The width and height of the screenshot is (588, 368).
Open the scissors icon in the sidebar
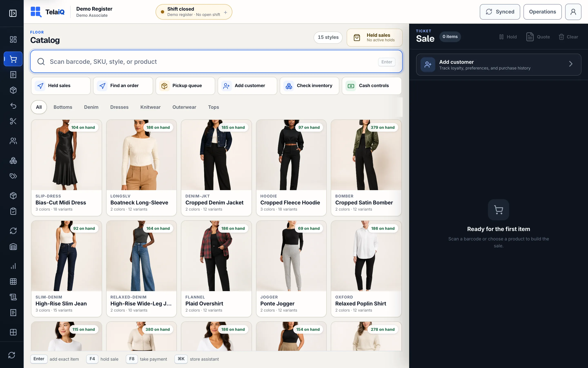(x=13, y=121)
